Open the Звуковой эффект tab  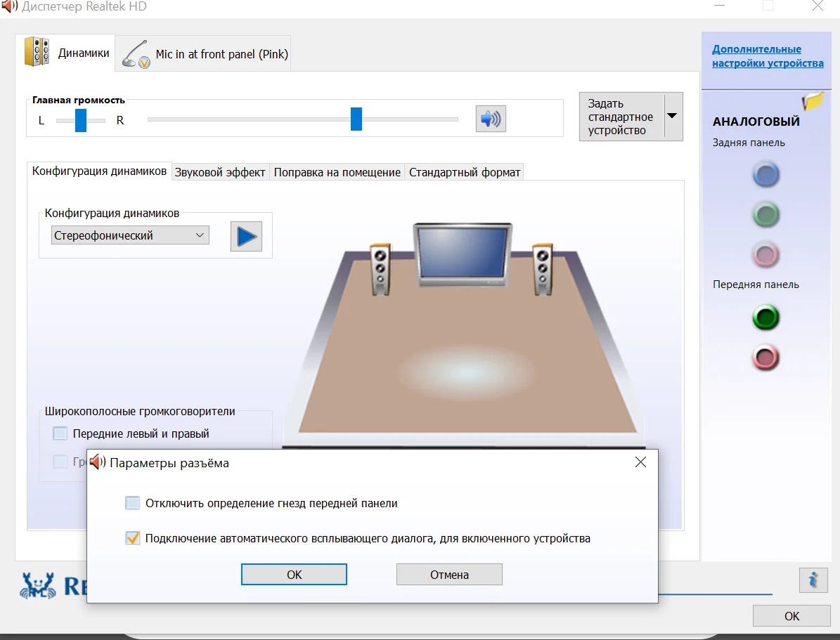pyautogui.click(x=220, y=172)
